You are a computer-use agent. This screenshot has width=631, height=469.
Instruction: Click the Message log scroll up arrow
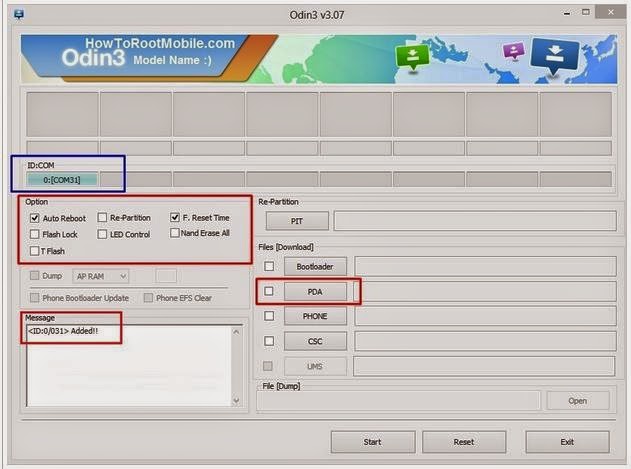(236, 332)
